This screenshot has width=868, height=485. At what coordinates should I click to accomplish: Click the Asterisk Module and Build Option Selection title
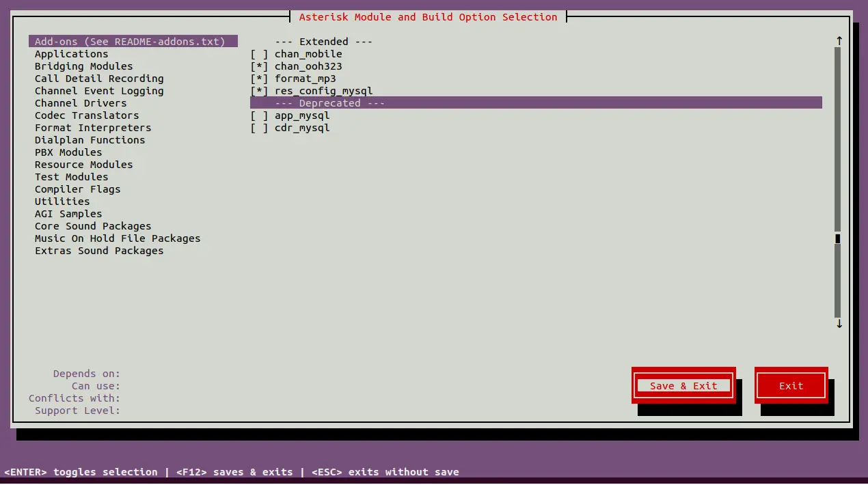coord(429,17)
